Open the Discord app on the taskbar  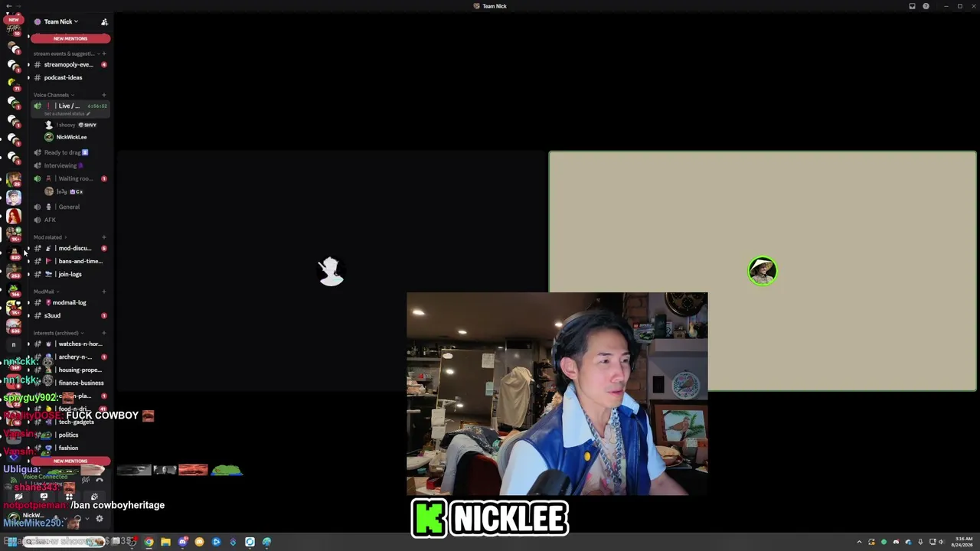click(x=182, y=542)
